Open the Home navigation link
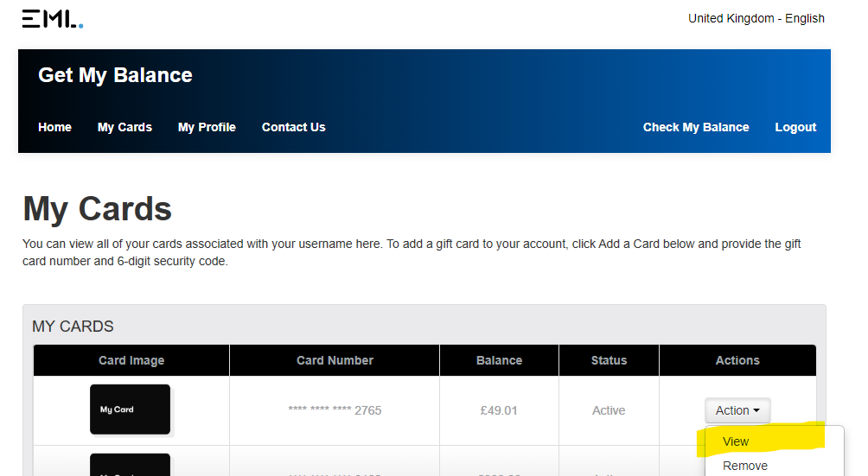Screen dimensions: 868x476 (x=54, y=127)
